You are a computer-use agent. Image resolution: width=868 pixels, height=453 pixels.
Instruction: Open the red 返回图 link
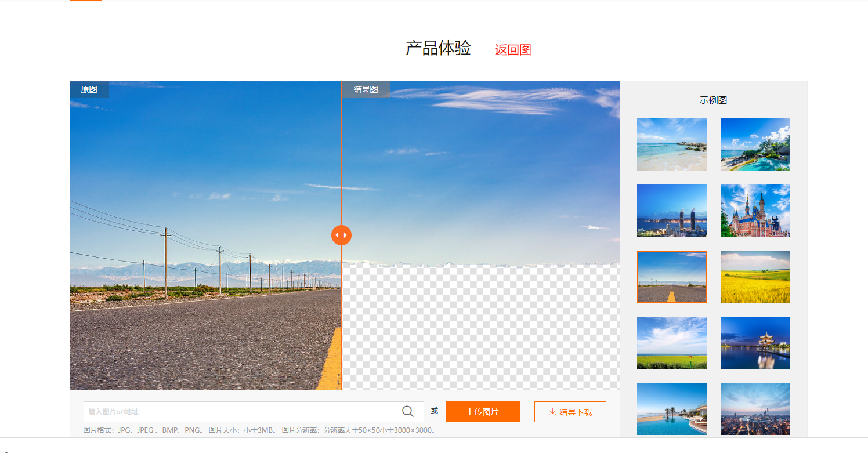coord(513,50)
